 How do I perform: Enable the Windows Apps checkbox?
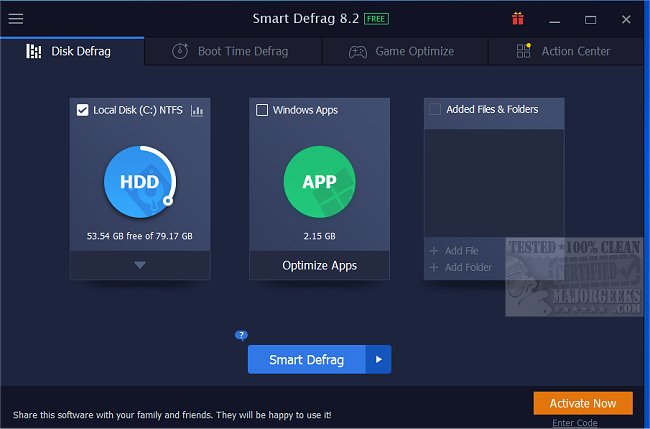(x=262, y=110)
